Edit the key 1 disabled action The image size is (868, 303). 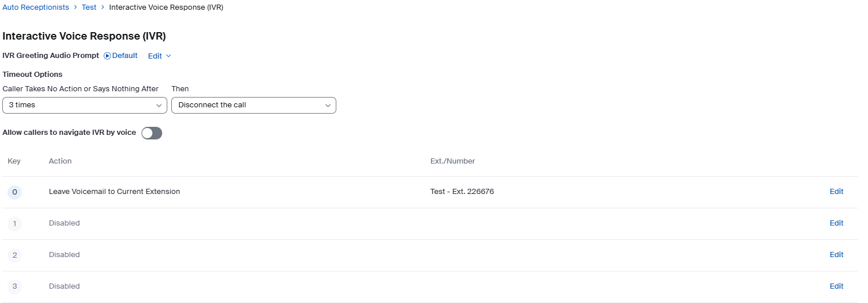pos(836,223)
